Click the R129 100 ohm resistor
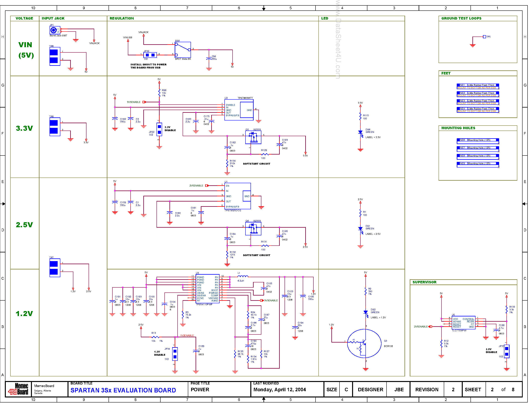This screenshot has width=532, height=411. (x=265, y=154)
